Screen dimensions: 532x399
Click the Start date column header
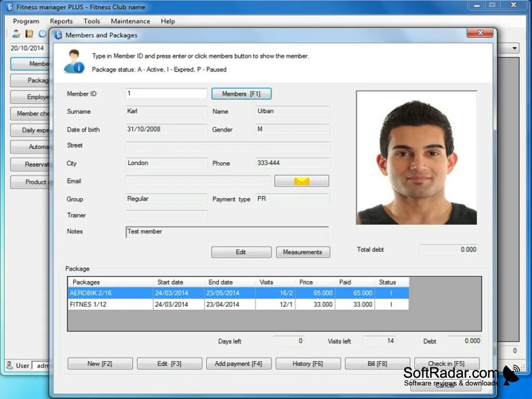tap(179, 282)
